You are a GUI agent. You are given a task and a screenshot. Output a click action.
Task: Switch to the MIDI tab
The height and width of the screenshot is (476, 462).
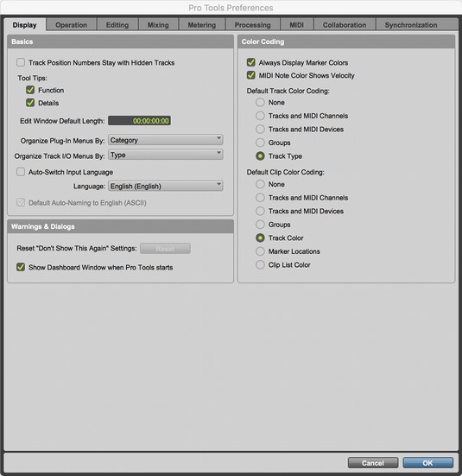[x=296, y=24]
